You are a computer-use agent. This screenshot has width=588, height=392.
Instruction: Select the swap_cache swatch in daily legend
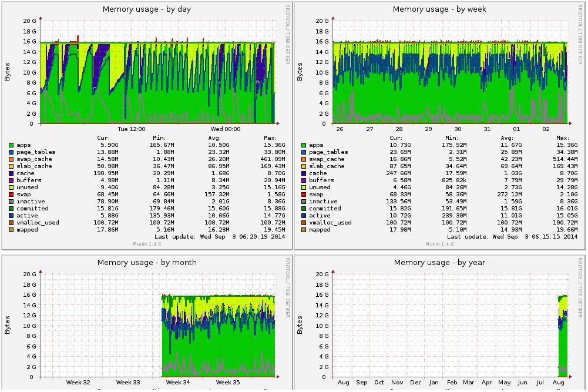click(11, 159)
